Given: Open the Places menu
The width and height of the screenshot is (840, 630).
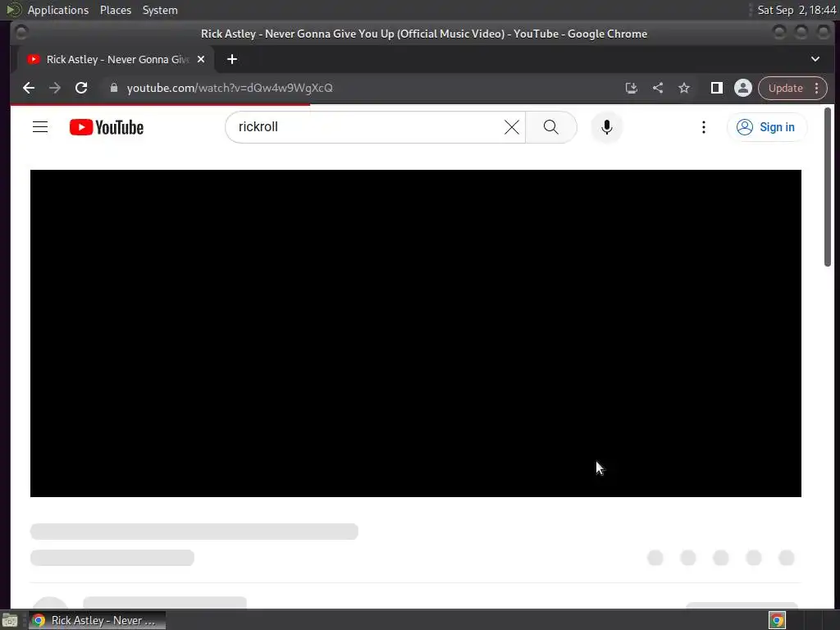Looking at the screenshot, I should point(116,10).
